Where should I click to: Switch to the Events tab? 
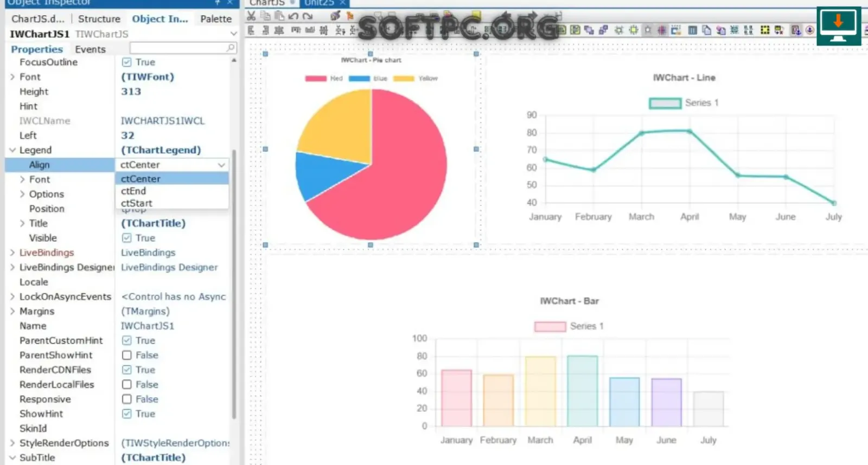click(x=90, y=49)
